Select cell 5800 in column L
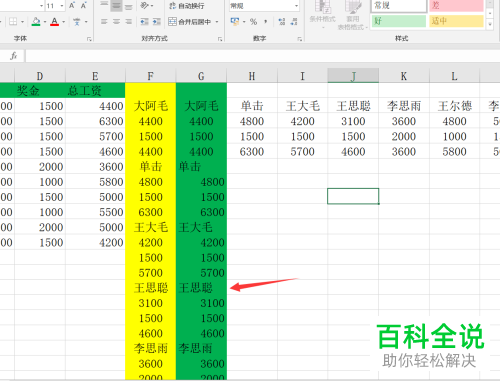Image resolution: width=500 pixels, height=381 pixels. (455, 152)
